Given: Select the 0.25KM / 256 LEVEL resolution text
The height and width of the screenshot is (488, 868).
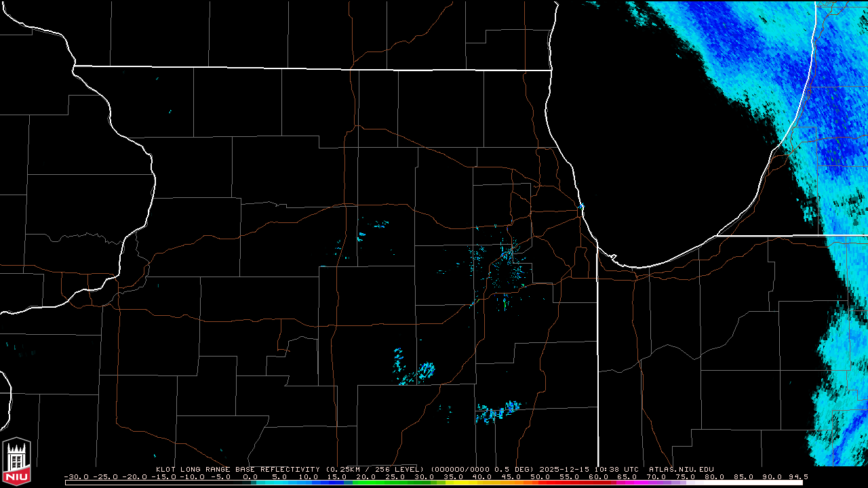Looking at the screenshot, I should pos(375,469).
